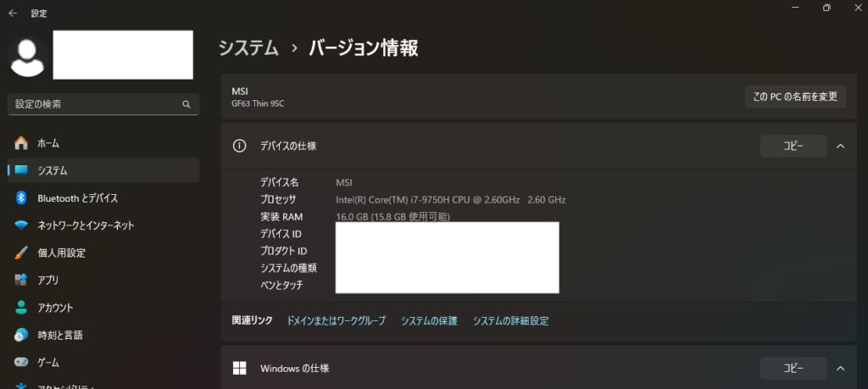Click the Bluetooth icon in sidebar

point(21,197)
